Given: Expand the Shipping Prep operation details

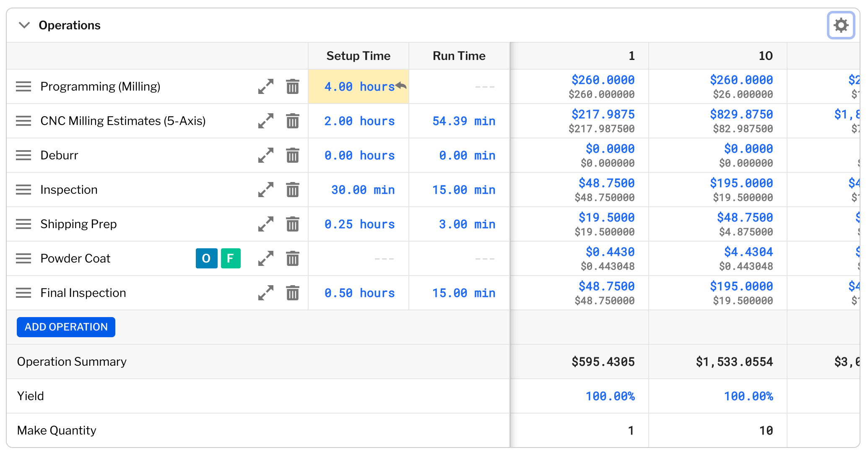Looking at the screenshot, I should tap(265, 224).
